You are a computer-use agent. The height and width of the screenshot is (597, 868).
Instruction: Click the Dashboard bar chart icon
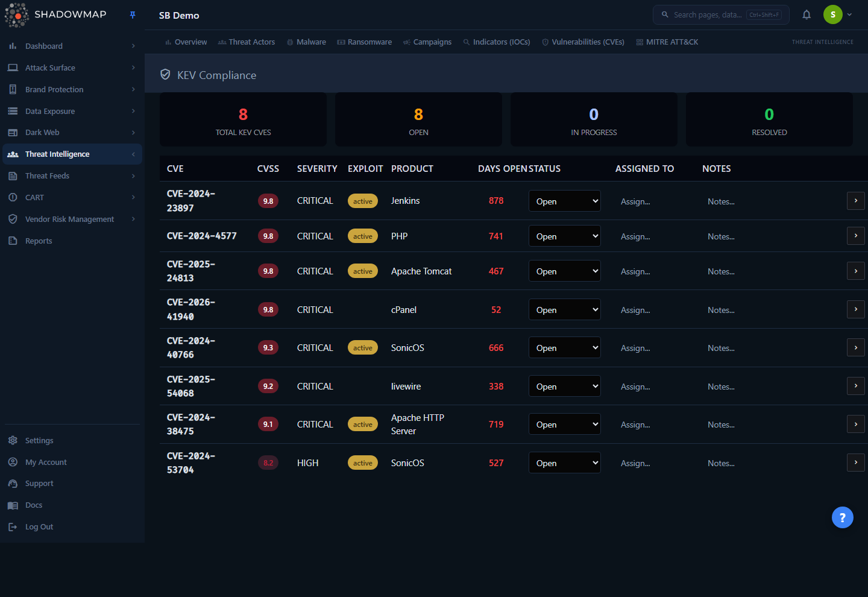point(13,46)
